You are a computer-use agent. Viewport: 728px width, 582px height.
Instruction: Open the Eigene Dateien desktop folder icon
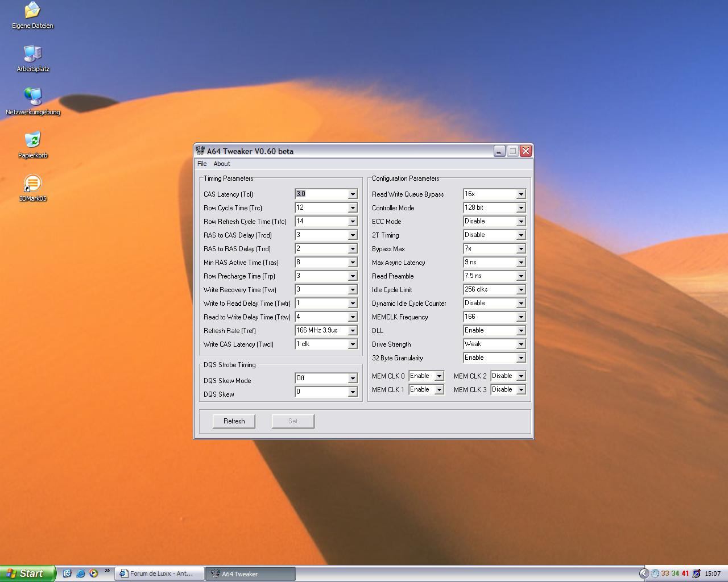tap(32, 15)
